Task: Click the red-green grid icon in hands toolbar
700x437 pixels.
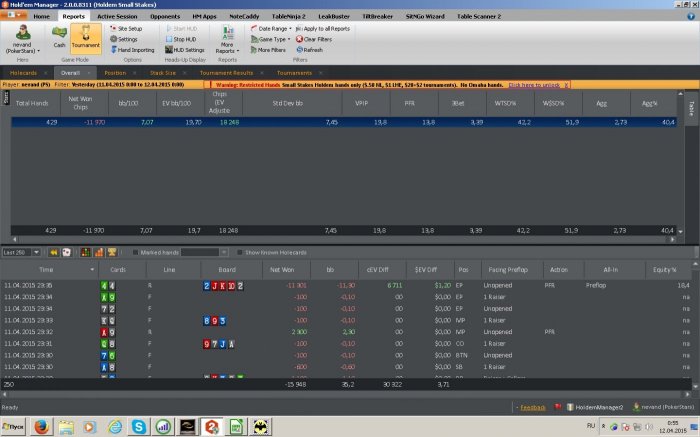Action: [x=85, y=253]
